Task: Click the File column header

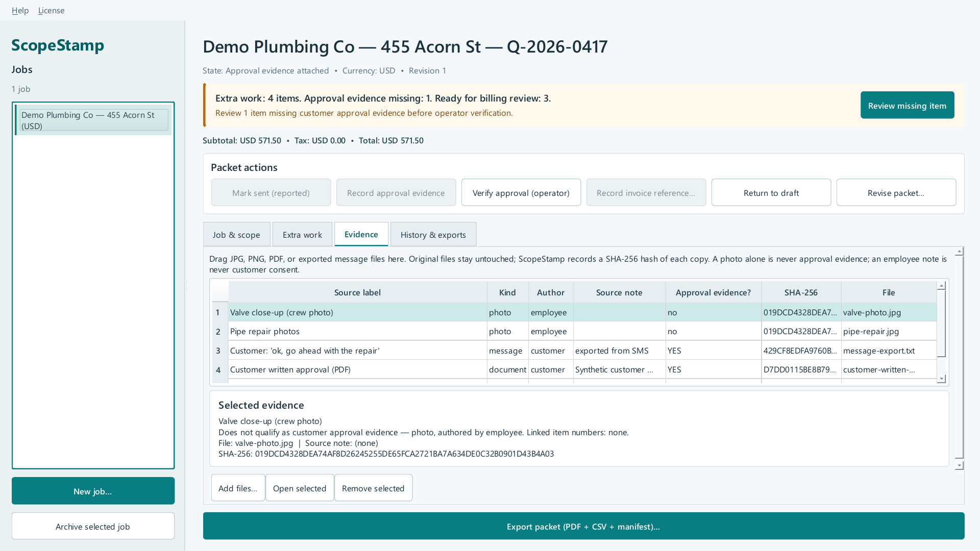Action: click(889, 292)
